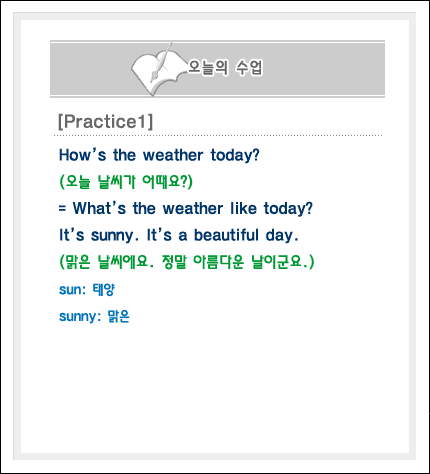Click the phrase '정말 아름다운 날이군요.'

click(x=238, y=262)
